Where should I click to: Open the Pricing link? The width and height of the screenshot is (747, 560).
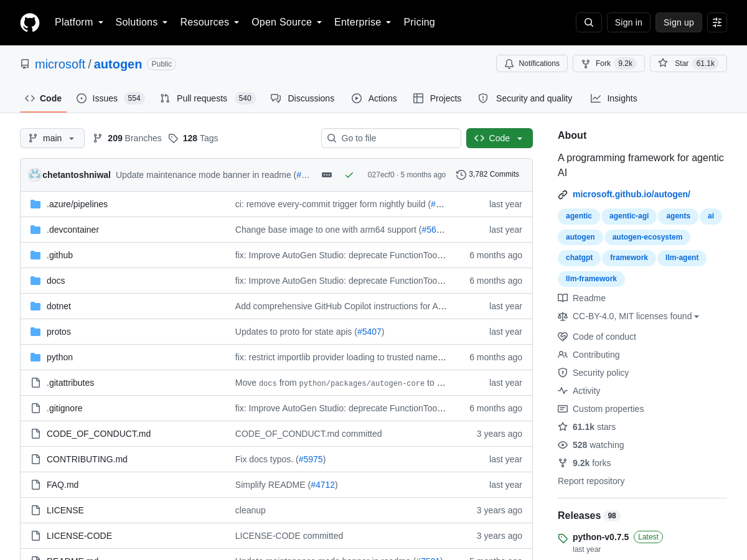tap(419, 22)
